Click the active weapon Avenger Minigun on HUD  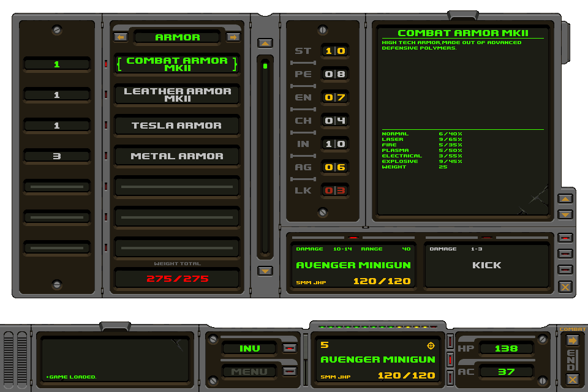(x=378, y=360)
